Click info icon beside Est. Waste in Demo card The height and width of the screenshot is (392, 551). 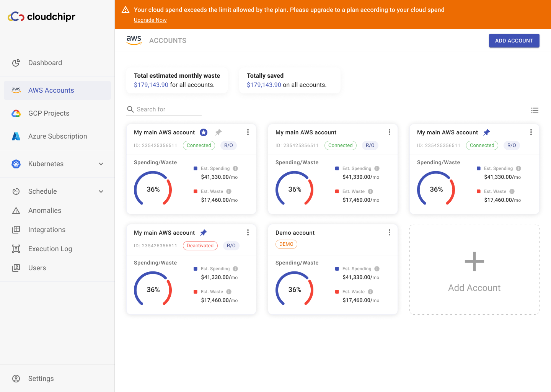coord(370,292)
